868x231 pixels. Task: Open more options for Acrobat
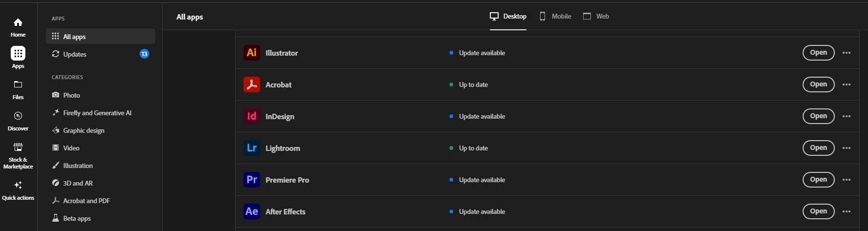pos(847,84)
